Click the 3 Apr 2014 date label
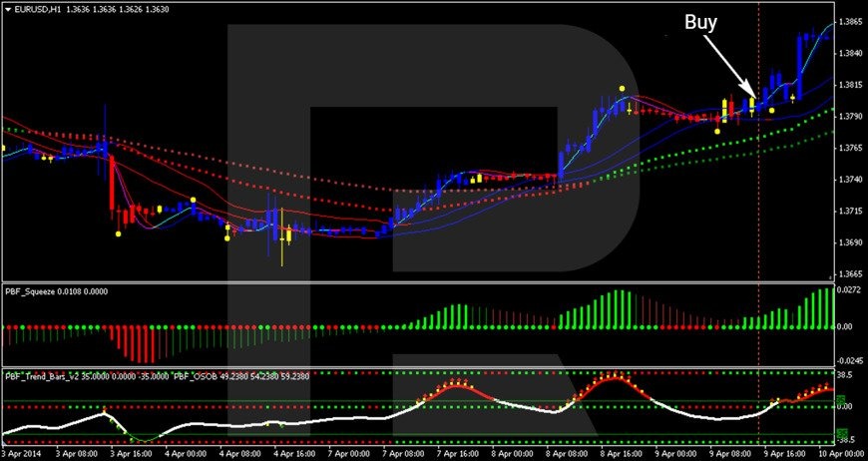Screen dimensions: 868x461 pos(21,453)
